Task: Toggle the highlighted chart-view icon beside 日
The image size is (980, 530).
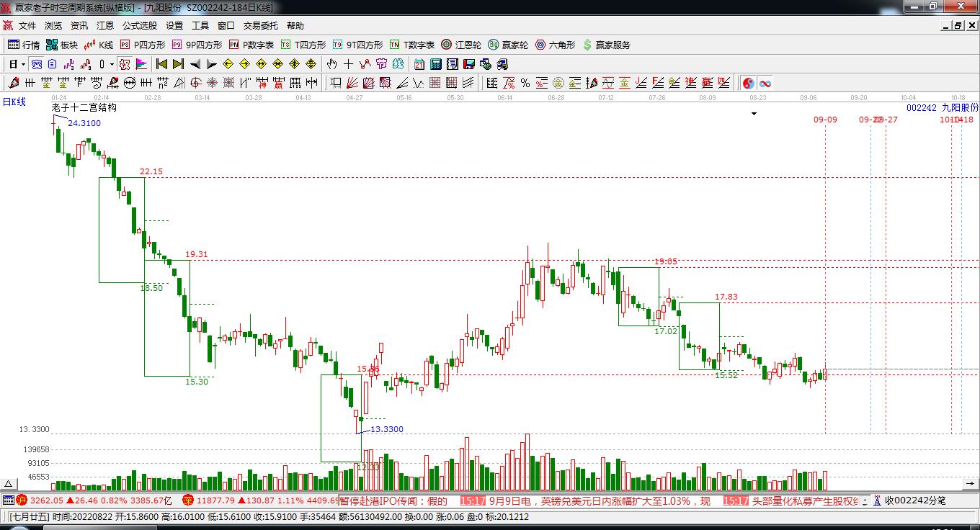Action: point(36,64)
